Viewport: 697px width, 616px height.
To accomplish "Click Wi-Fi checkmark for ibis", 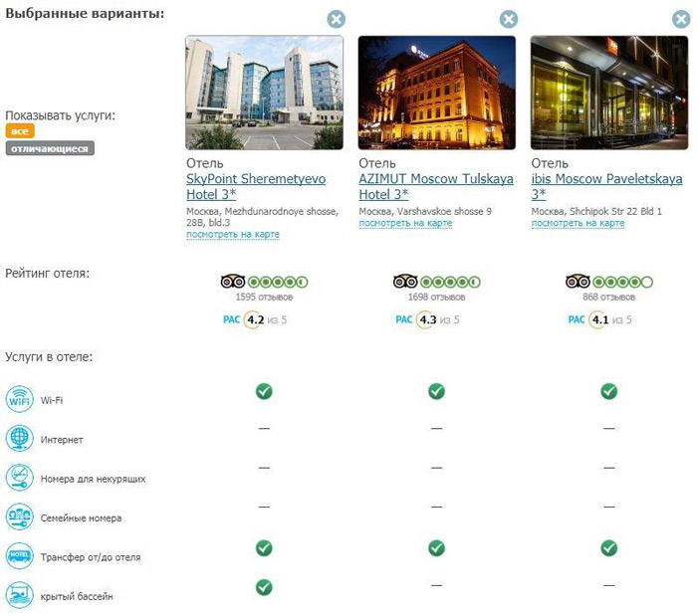I will pos(609,391).
